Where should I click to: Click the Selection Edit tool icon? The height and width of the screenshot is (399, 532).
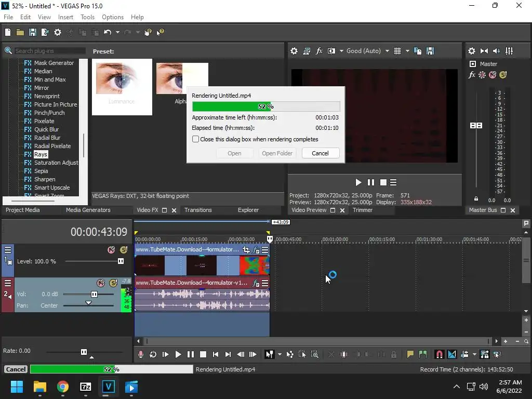click(x=302, y=354)
